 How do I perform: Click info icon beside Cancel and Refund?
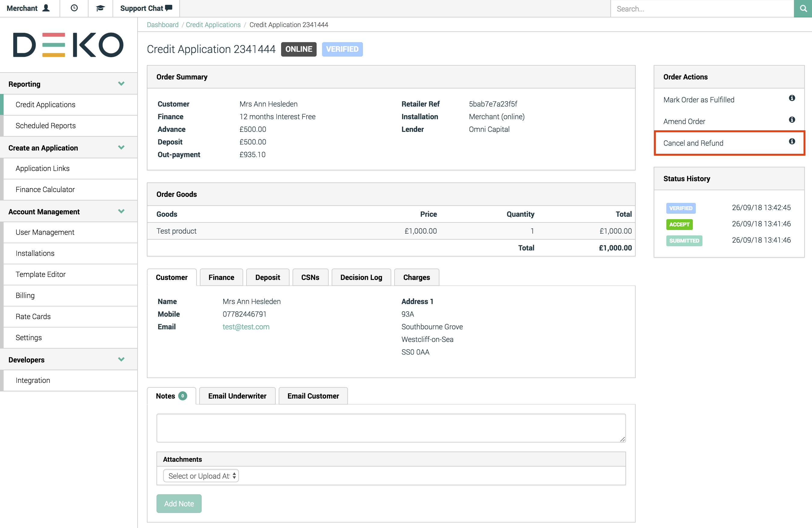click(x=792, y=142)
